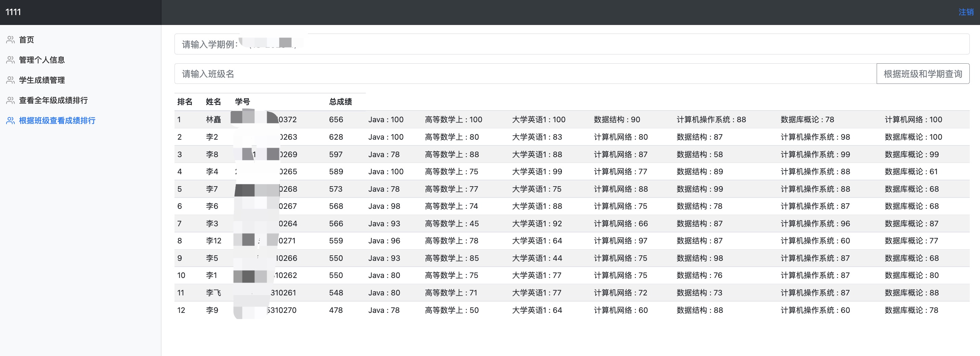
Task: Click 计算机操作系统 : 96 in 李3's row
Action: [815, 224]
